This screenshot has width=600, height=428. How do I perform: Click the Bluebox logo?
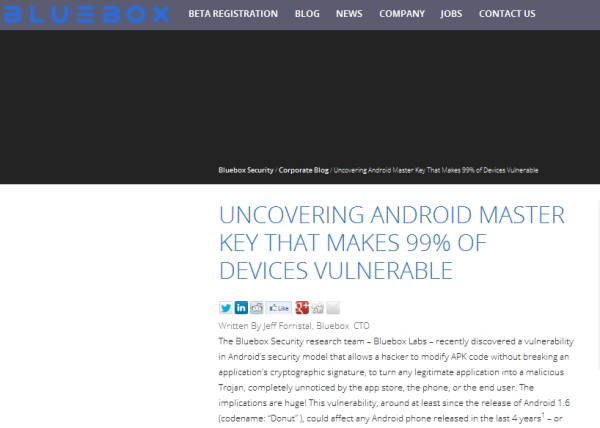86,15
